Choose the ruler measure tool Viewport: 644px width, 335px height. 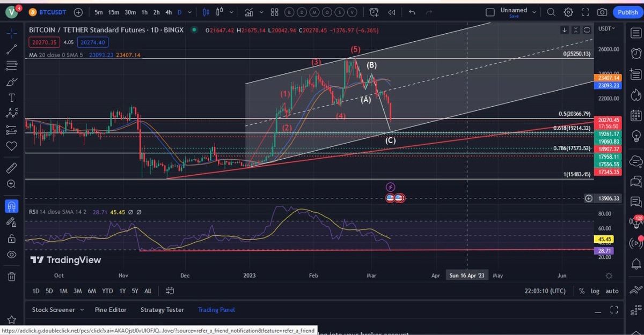click(11, 168)
